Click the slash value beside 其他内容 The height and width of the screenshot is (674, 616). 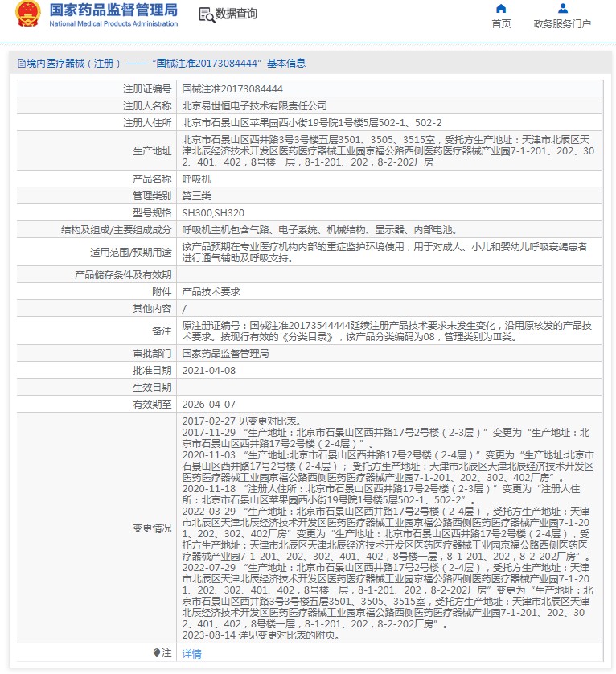184,309
